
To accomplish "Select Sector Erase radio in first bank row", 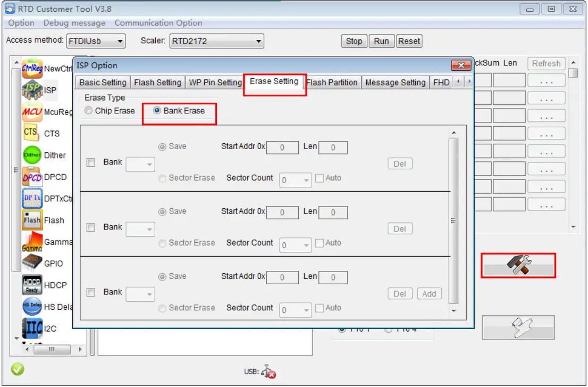I will tap(162, 178).
